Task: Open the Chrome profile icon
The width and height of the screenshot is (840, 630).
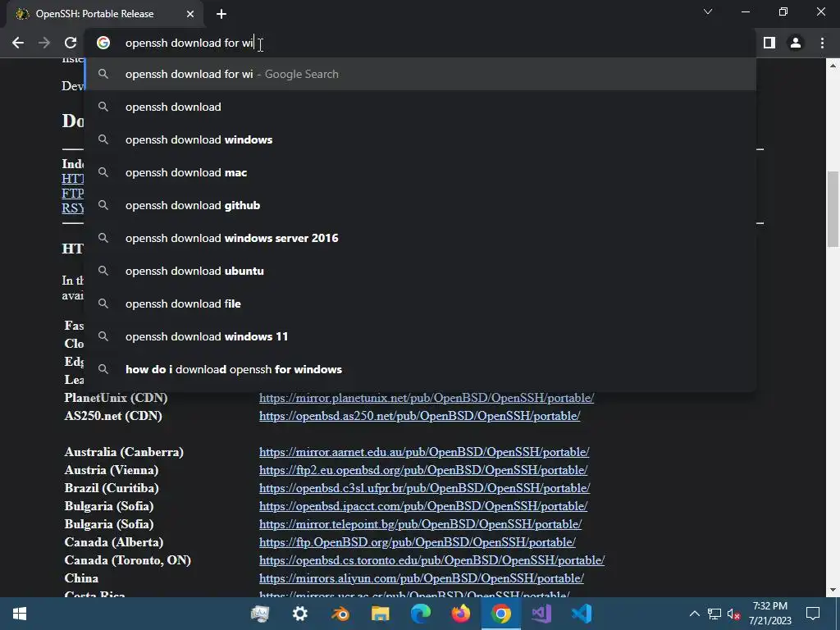Action: [796, 43]
